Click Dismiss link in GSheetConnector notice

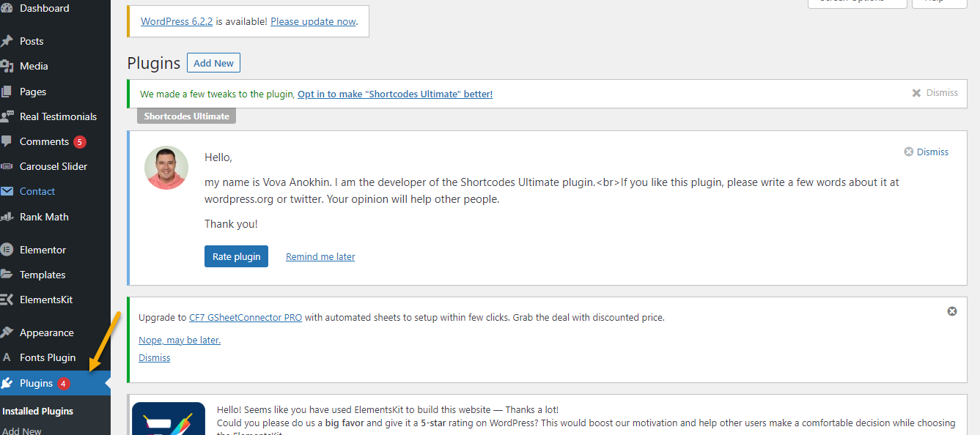pos(154,357)
